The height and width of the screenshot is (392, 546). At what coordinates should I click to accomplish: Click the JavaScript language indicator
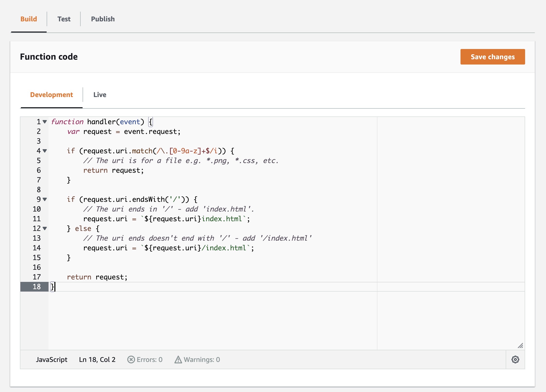click(51, 359)
